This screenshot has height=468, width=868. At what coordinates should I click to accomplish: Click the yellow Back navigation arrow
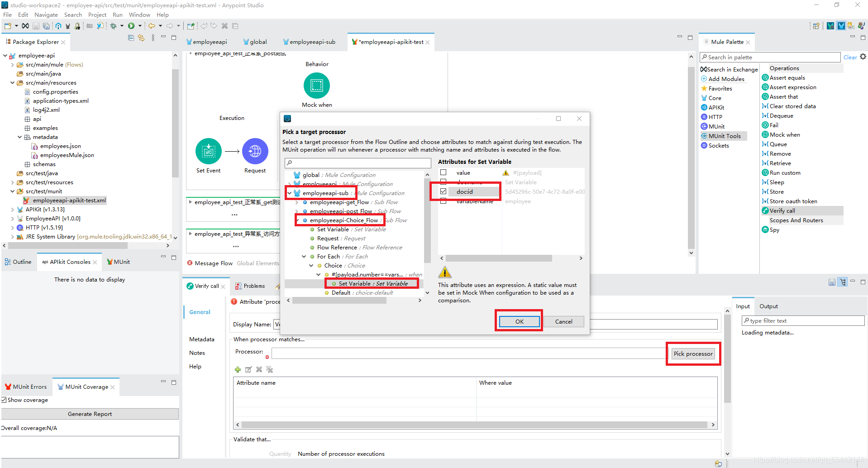click(152, 26)
